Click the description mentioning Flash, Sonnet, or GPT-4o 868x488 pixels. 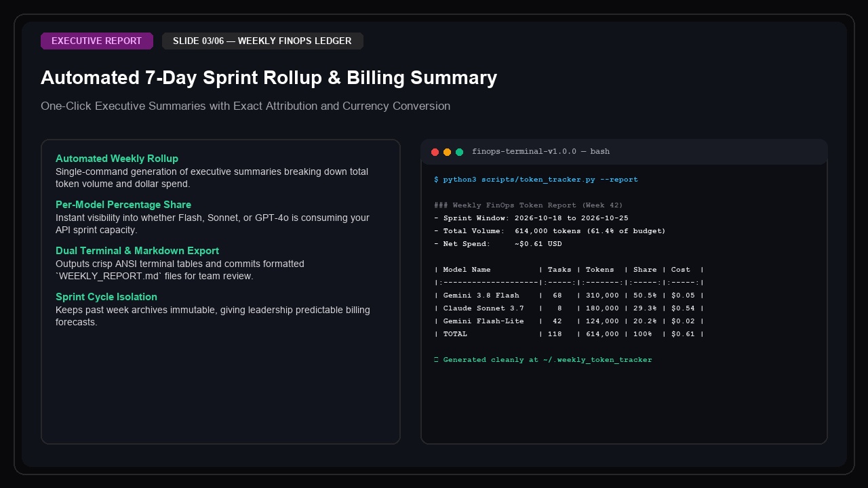click(x=212, y=224)
